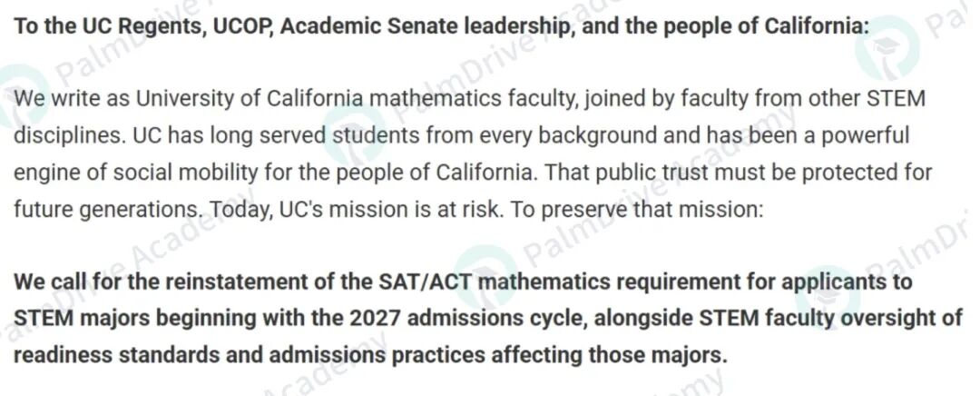Click the PalmDrive watermark logo after the 'California:' heading
Image resolution: width=980 pixels, height=396 pixels.
click(887, 49)
